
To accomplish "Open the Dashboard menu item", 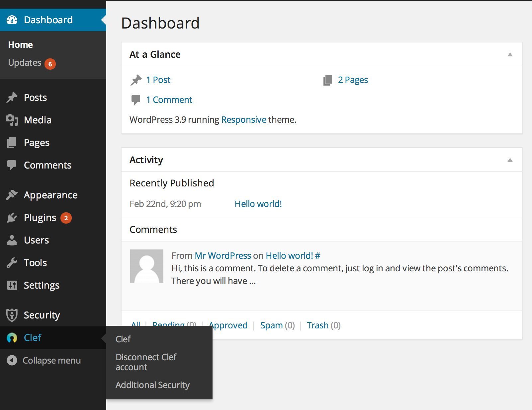I will click(x=53, y=20).
